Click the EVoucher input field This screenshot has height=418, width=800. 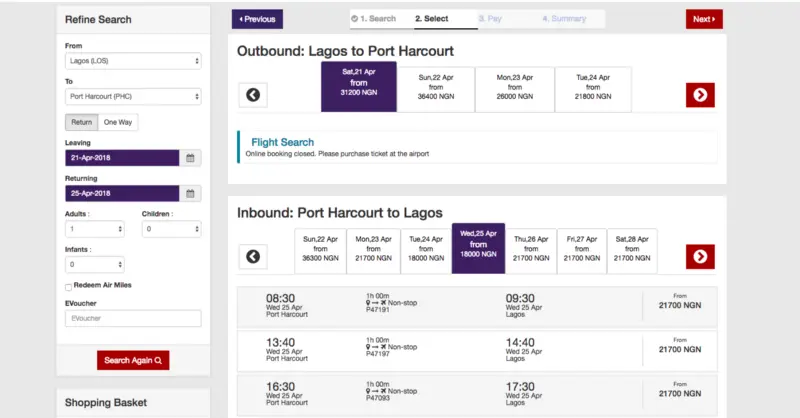point(133,319)
